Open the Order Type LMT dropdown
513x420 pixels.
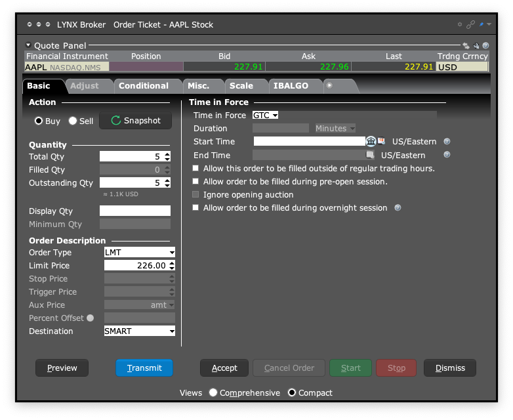pos(139,253)
